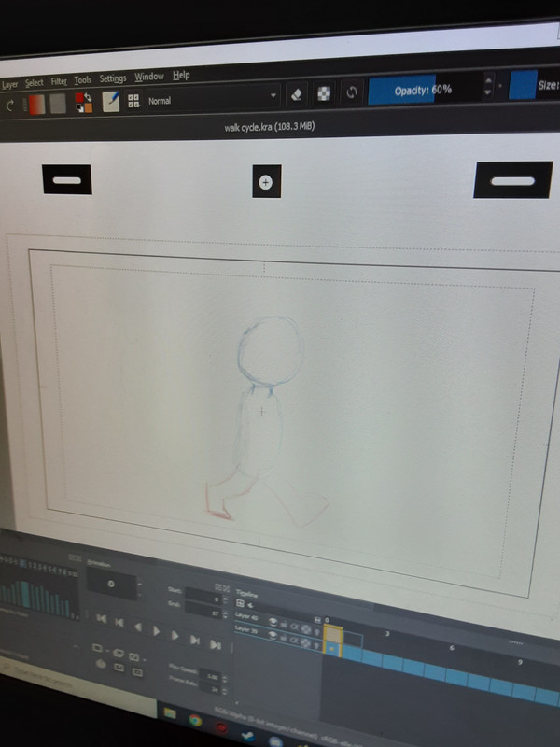560x747 pixels.
Task: Click the Opacity 60% slider
Action: [x=426, y=89]
